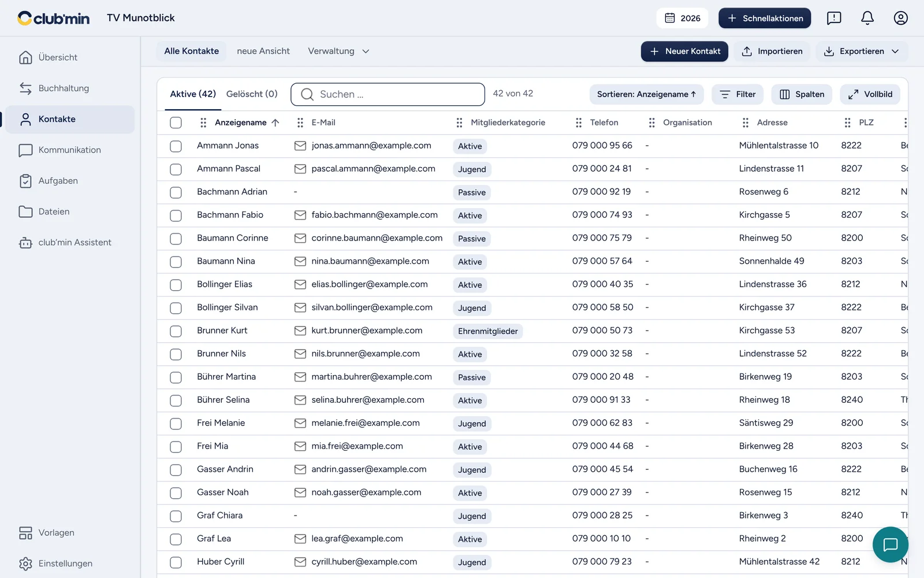The image size is (924, 578).
Task: Click email icon for Brunner Kurt
Action: tap(300, 331)
